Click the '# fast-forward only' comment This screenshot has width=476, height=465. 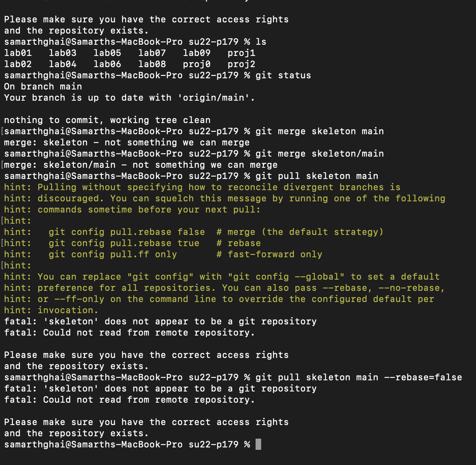pyautogui.click(x=269, y=254)
